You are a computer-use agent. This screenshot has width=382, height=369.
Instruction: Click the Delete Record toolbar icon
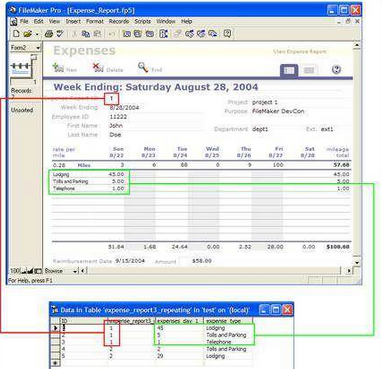[149, 34]
